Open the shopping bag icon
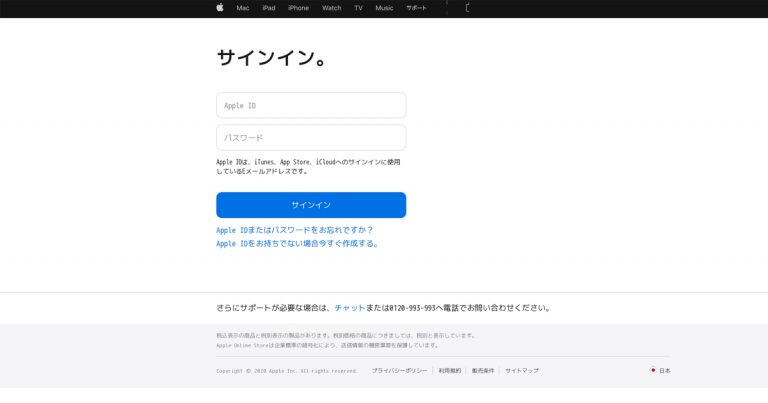Viewport: 768px width, 403px height. pyautogui.click(x=467, y=8)
